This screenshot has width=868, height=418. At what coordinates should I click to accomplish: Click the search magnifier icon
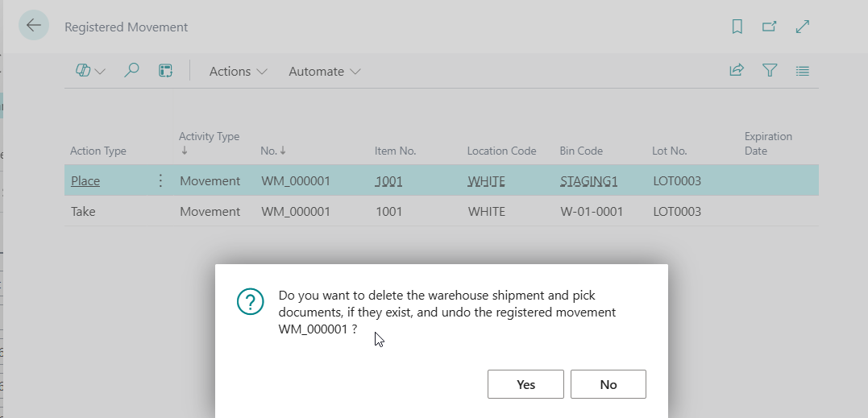click(x=131, y=71)
